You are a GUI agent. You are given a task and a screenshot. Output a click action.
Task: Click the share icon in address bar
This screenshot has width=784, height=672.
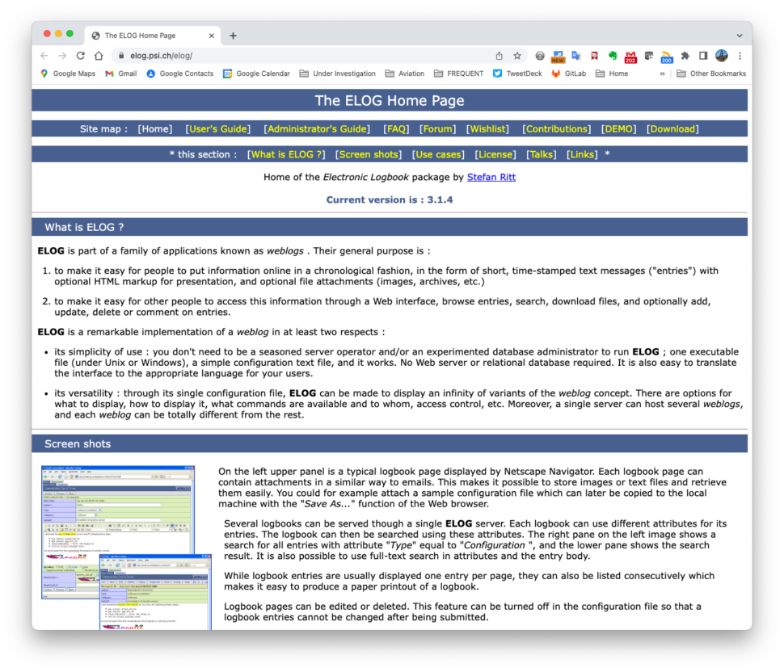[499, 56]
